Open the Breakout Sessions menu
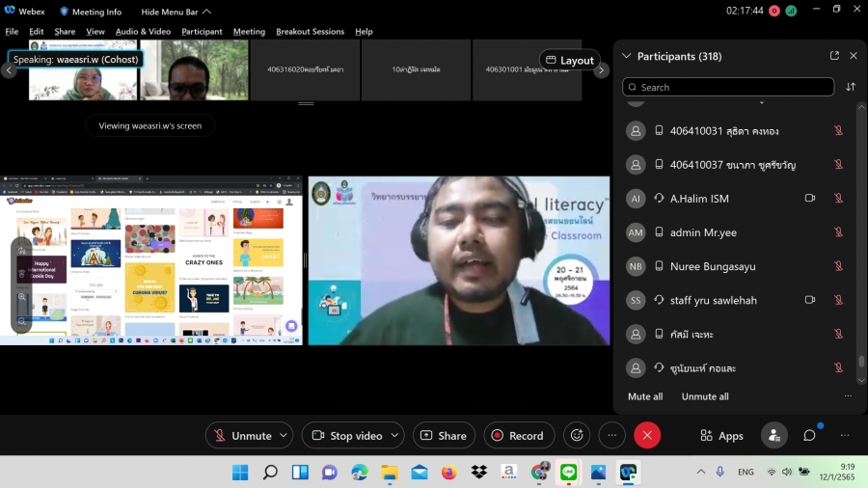The height and width of the screenshot is (488, 868). click(x=310, y=32)
